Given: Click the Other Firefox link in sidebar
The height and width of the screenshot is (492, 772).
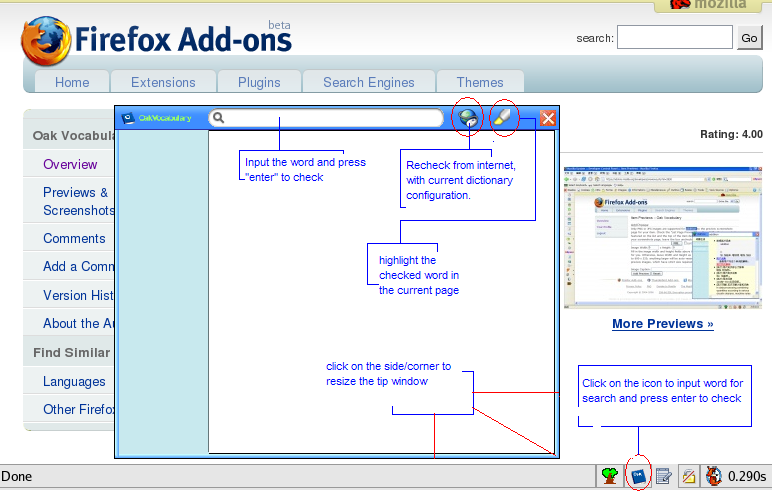Looking at the screenshot, I should [x=78, y=409].
